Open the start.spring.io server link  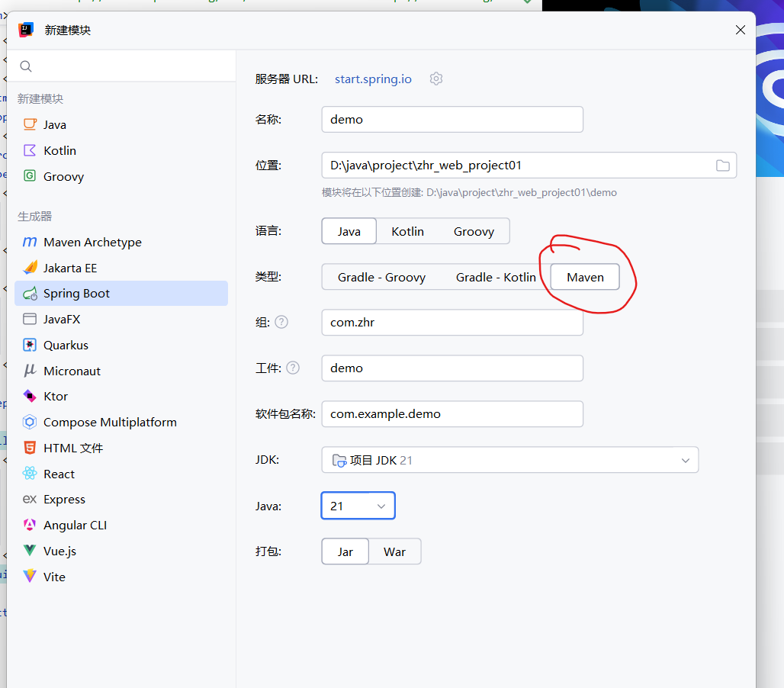pos(373,79)
